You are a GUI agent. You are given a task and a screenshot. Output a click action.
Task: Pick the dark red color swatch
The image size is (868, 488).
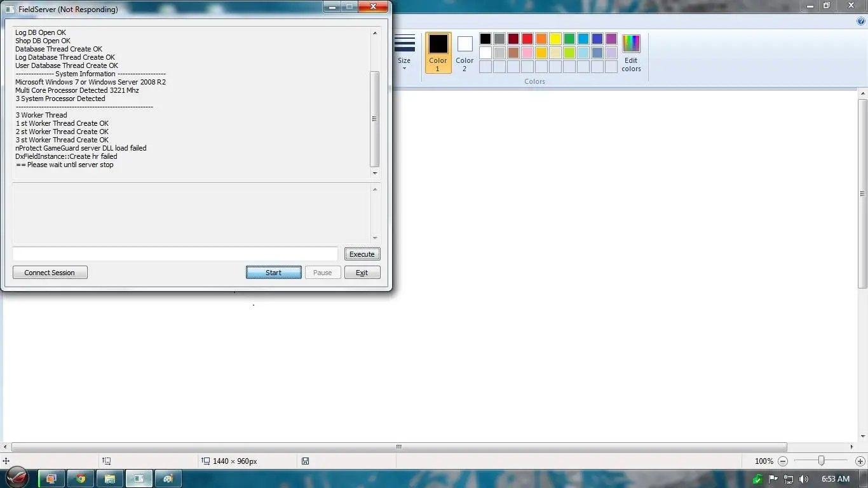click(513, 39)
